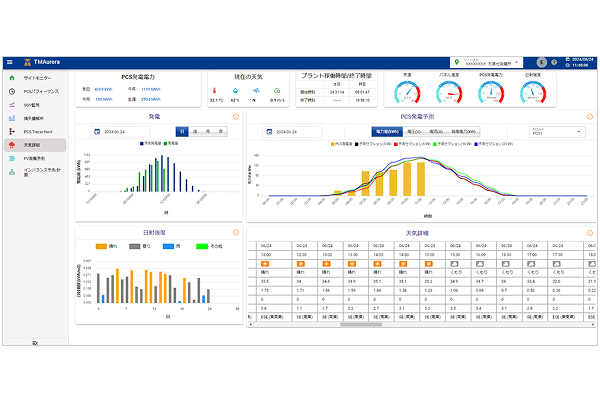This screenshot has width=600, height=400.
Task: Select the 日 period toggle in 発電 chart
Action: (x=181, y=131)
